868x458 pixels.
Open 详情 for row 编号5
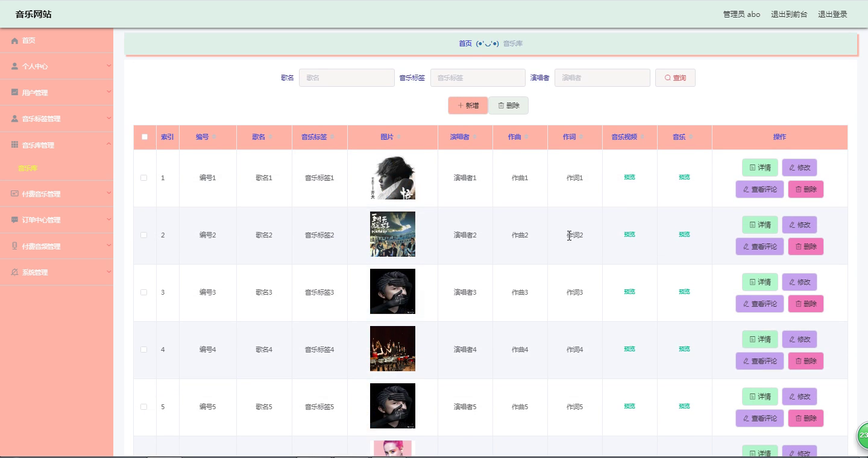point(759,397)
